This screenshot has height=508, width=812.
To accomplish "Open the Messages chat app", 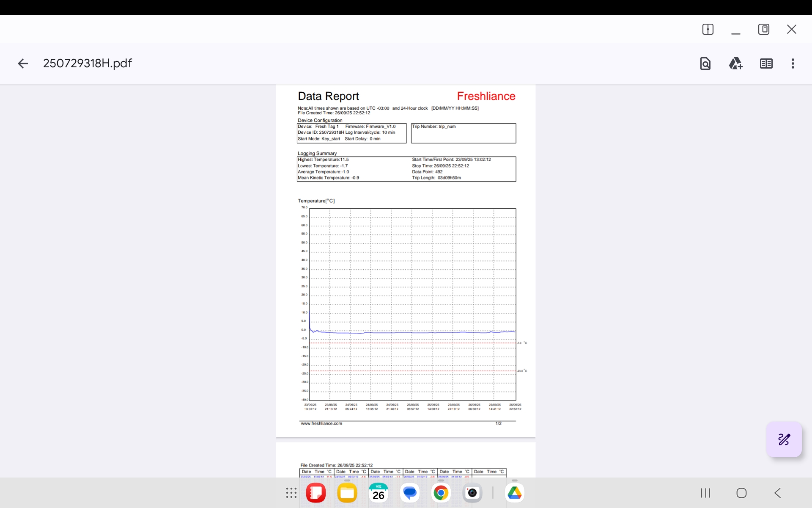I will coord(410,493).
